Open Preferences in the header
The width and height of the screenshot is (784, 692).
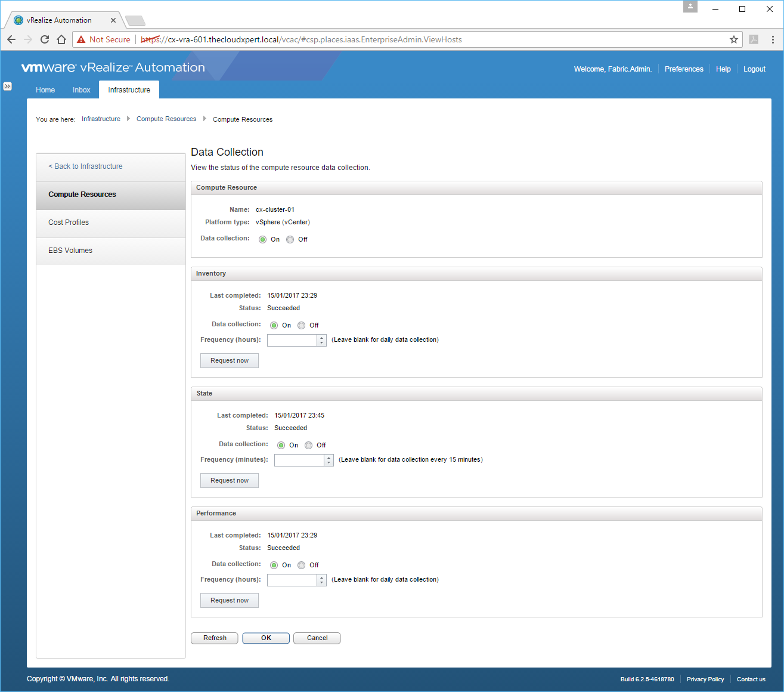point(684,69)
